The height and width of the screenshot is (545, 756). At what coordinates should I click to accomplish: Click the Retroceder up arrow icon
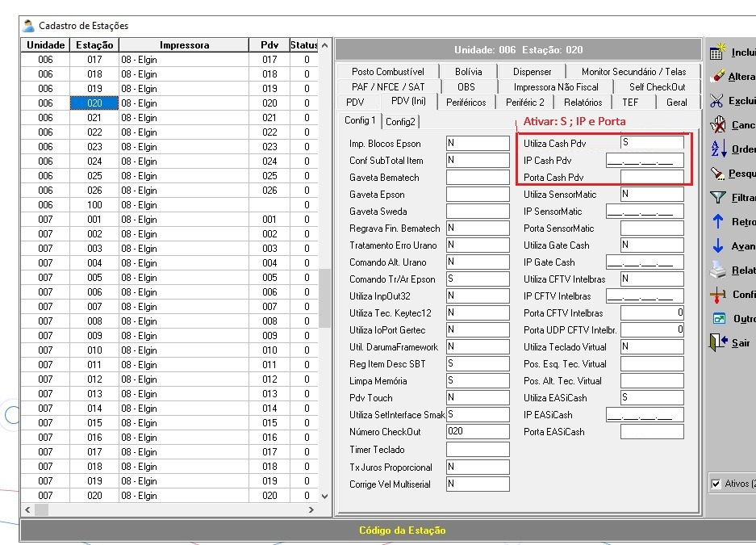click(718, 222)
